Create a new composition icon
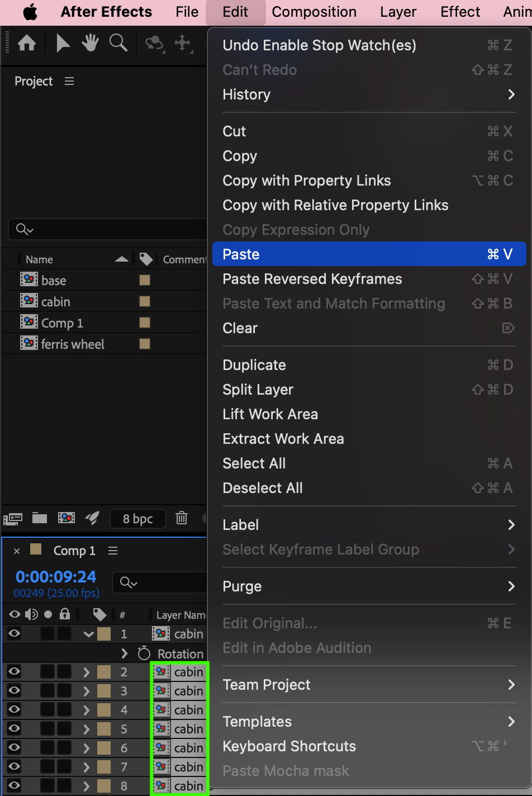Screen dimensions: 532x796 [x=66, y=518]
